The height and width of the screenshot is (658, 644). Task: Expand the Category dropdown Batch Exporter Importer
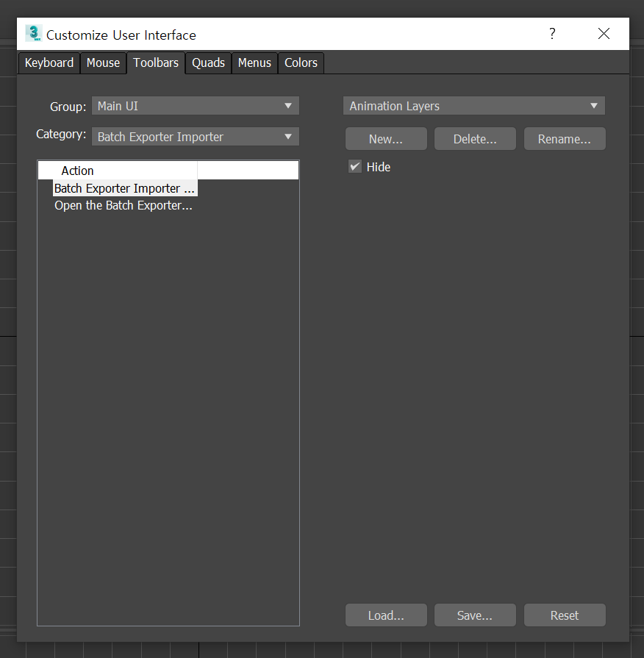(x=196, y=137)
